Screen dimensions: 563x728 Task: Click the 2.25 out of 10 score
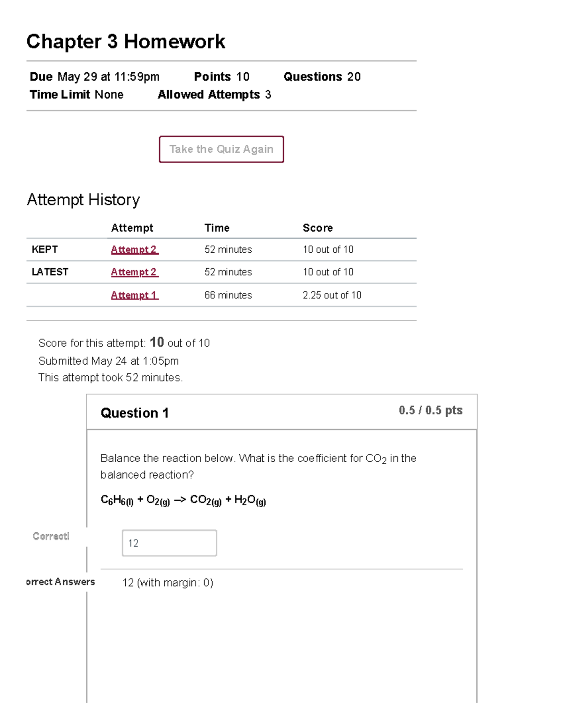pyautogui.click(x=332, y=295)
